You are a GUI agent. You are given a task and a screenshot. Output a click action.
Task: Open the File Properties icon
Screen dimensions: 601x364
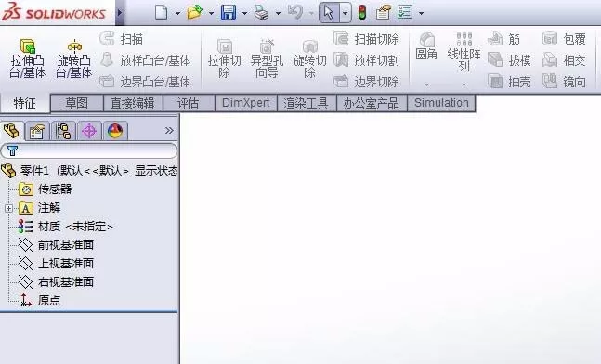point(384,13)
